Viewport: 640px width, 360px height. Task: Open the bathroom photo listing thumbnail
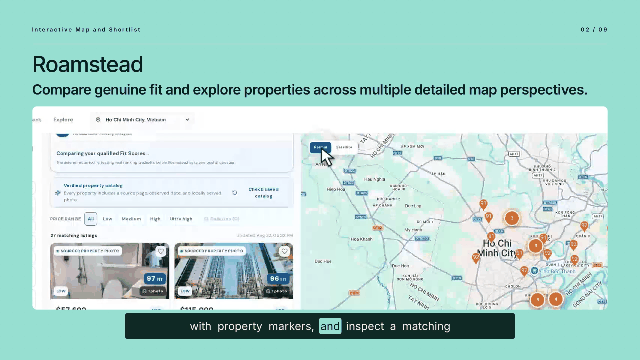point(109,271)
